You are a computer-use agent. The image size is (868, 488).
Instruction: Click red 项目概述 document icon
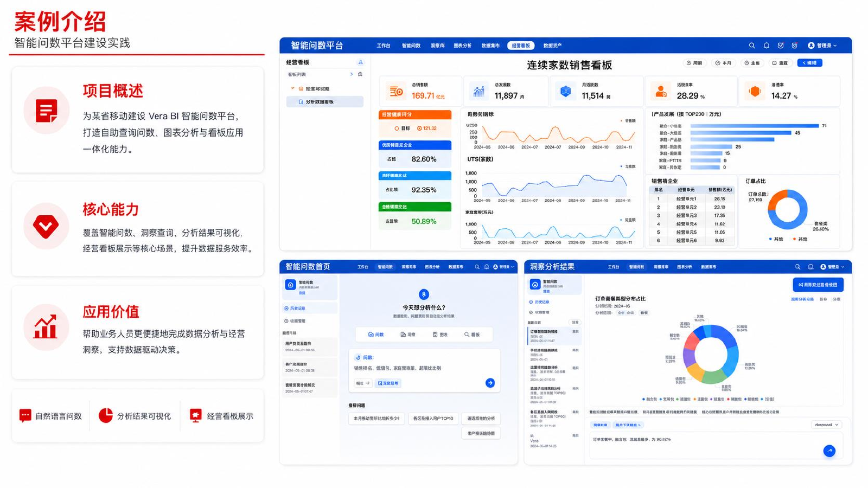(x=46, y=111)
